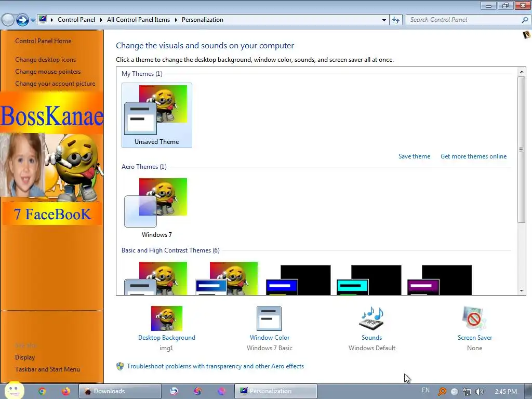The image size is (532, 399).
Task: Click the Sounds text link
Action: click(x=372, y=338)
